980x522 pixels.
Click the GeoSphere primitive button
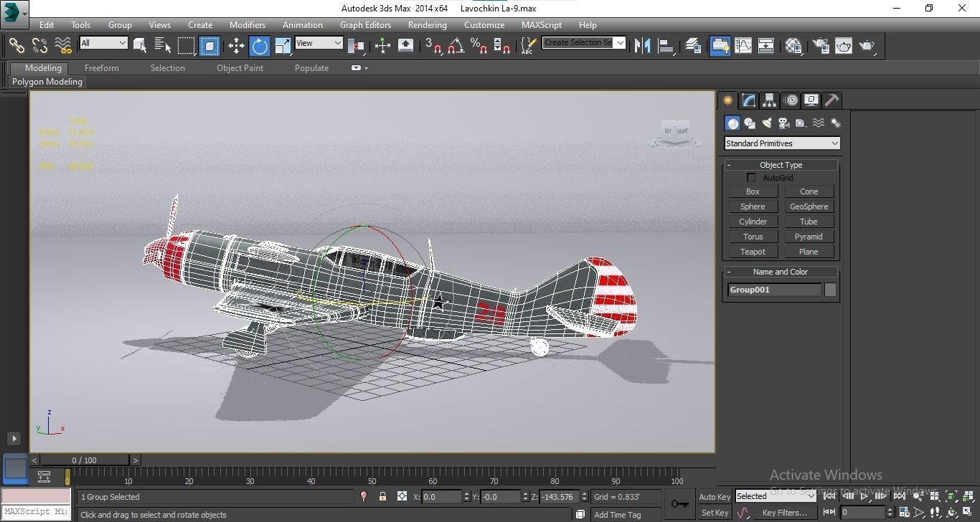pyautogui.click(x=809, y=207)
